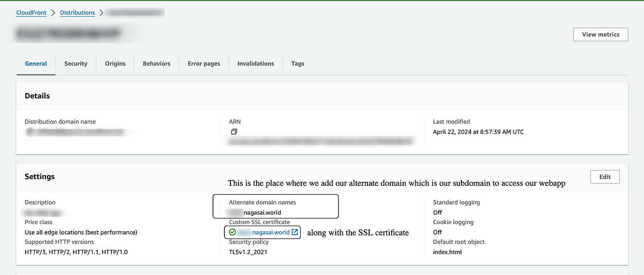Image resolution: width=644 pixels, height=275 pixels.
Task: Click the external link icon beside SSL certificate
Action: click(295, 232)
